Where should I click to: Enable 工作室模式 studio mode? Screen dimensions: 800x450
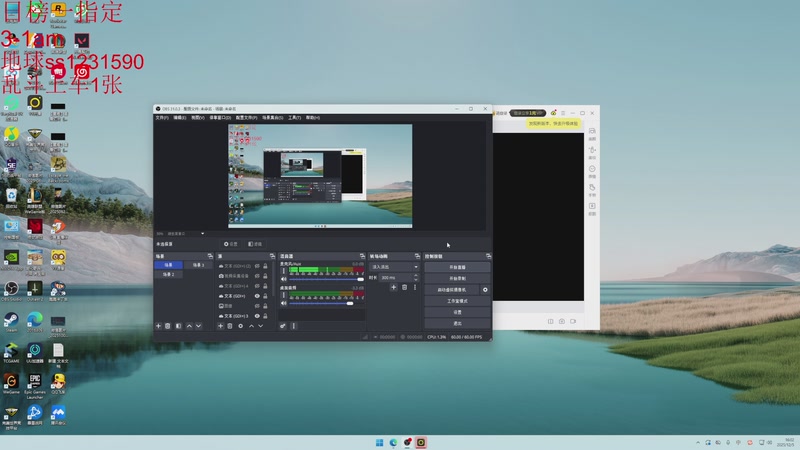(457, 301)
